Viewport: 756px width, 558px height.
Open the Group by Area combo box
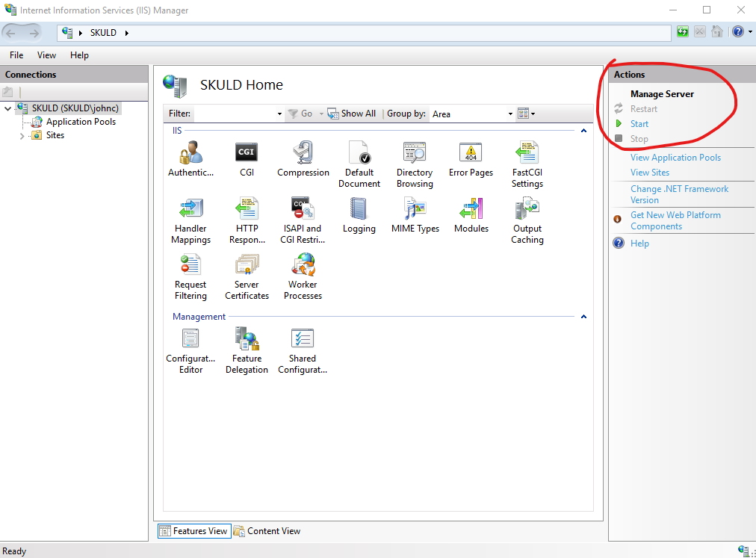[472, 114]
